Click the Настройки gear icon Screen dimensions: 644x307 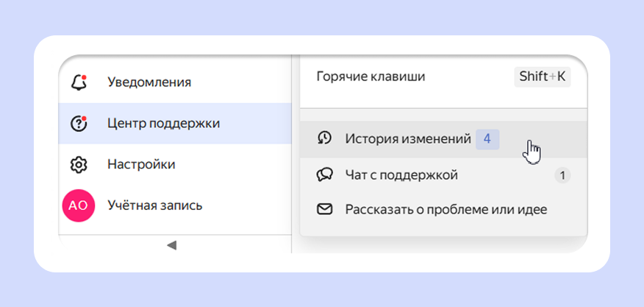(79, 164)
